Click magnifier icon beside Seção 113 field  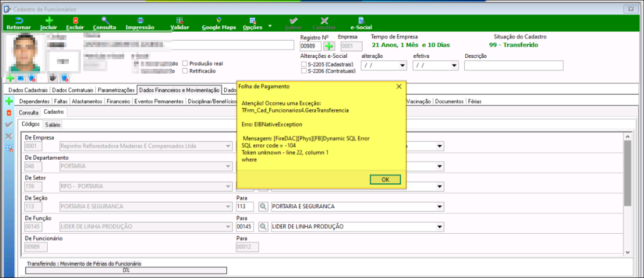pyautogui.click(x=263, y=206)
